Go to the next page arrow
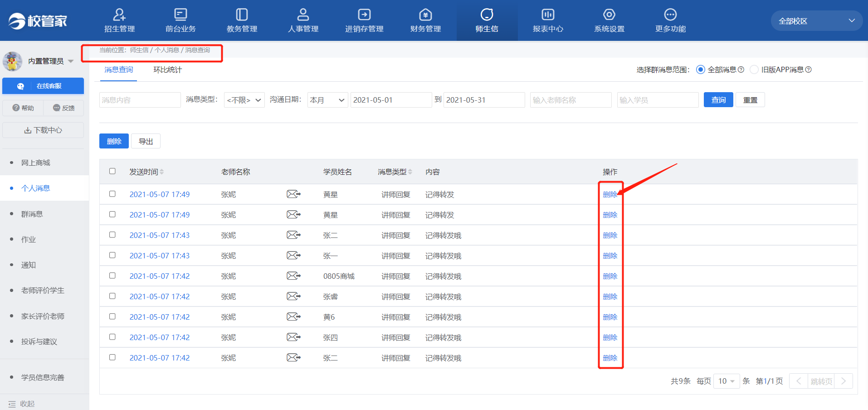The image size is (868, 410). (x=844, y=381)
